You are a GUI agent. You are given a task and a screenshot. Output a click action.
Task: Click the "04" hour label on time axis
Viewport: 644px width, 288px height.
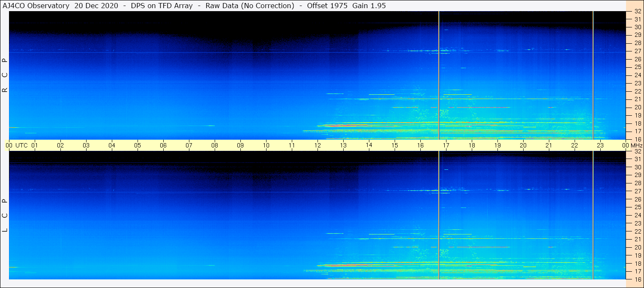click(x=112, y=145)
